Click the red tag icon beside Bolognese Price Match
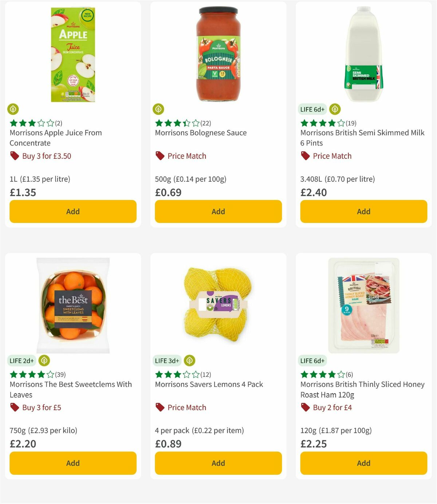437x504 pixels. click(160, 155)
